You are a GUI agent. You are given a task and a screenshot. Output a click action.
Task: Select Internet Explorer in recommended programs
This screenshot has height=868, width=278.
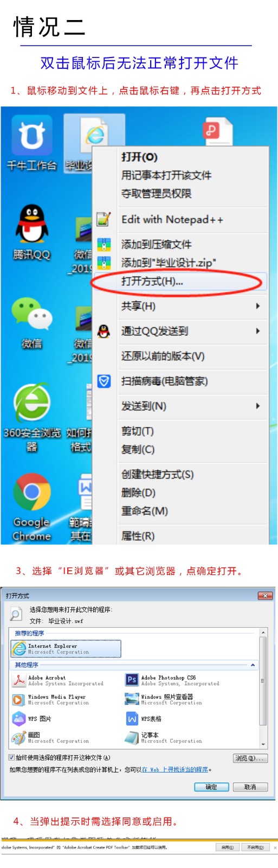[66, 649]
